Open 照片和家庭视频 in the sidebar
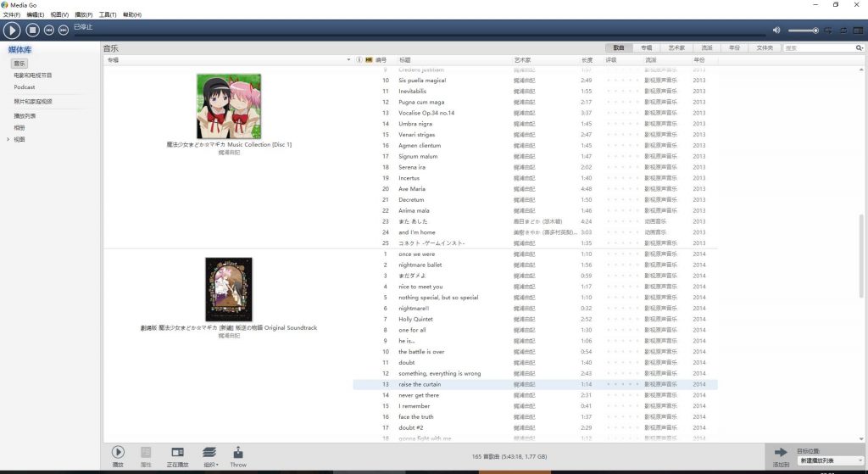The width and height of the screenshot is (868, 474). tap(33, 102)
